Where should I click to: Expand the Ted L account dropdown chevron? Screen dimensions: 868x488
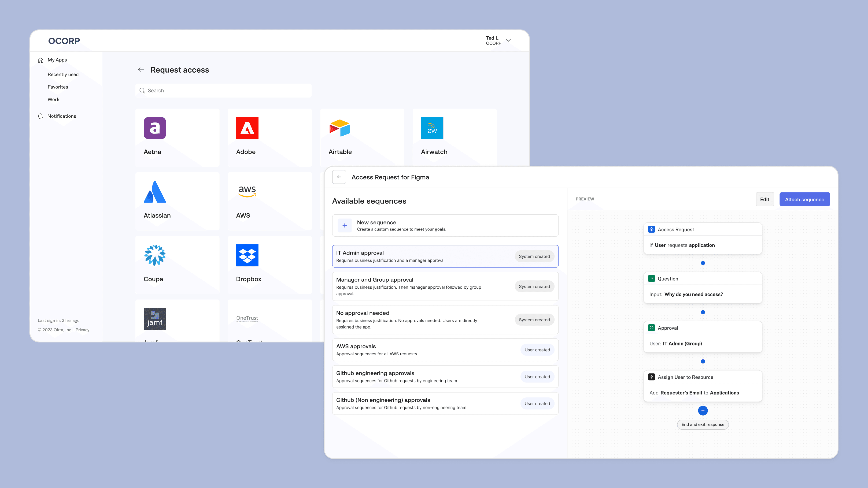pos(508,40)
